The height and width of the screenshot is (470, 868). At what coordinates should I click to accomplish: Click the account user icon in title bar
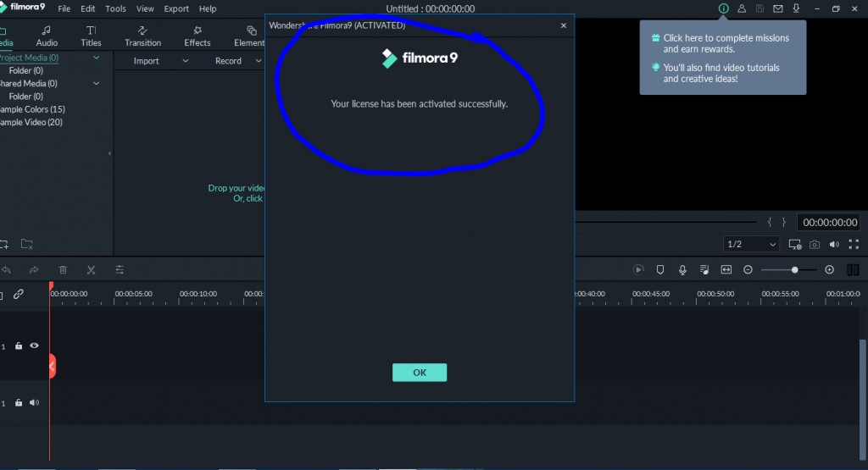pyautogui.click(x=742, y=8)
